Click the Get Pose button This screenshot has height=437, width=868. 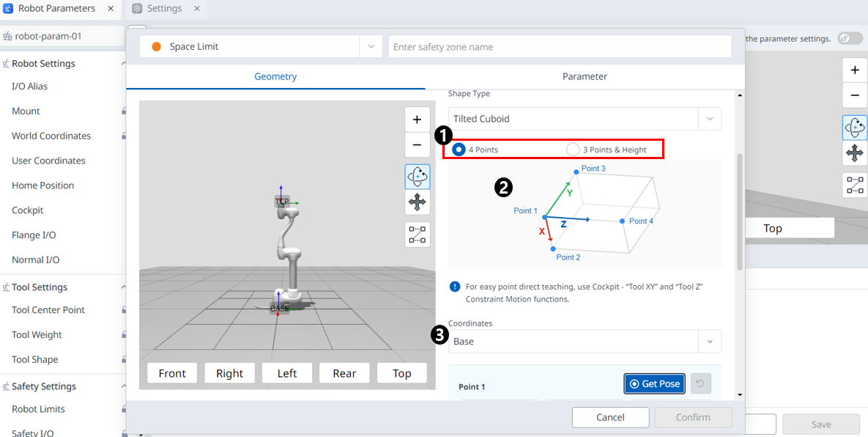click(654, 383)
